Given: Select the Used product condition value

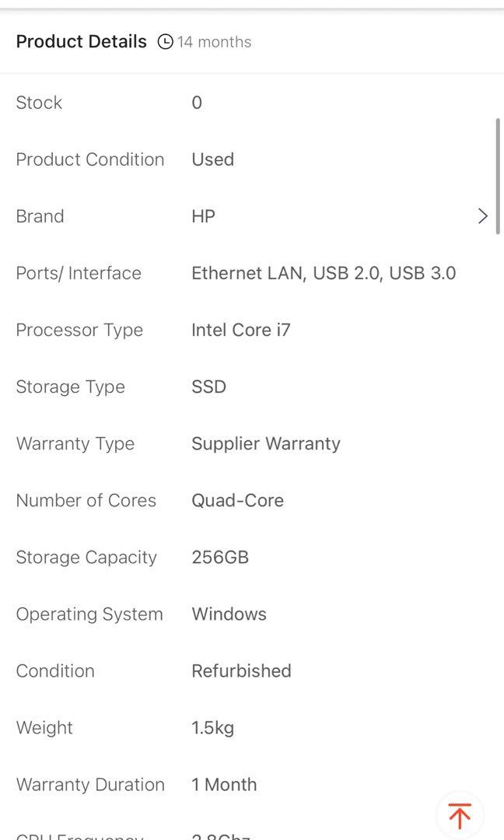Looking at the screenshot, I should (x=212, y=159).
